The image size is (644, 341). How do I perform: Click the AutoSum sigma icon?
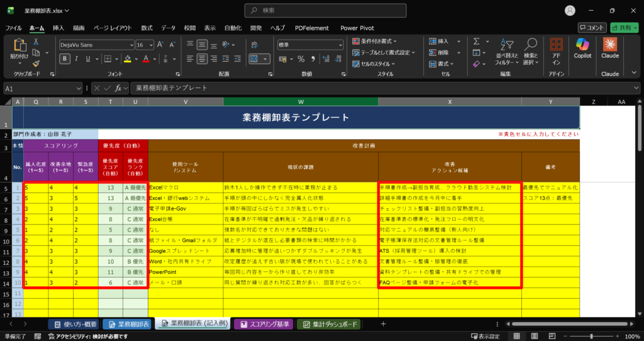click(477, 42)
